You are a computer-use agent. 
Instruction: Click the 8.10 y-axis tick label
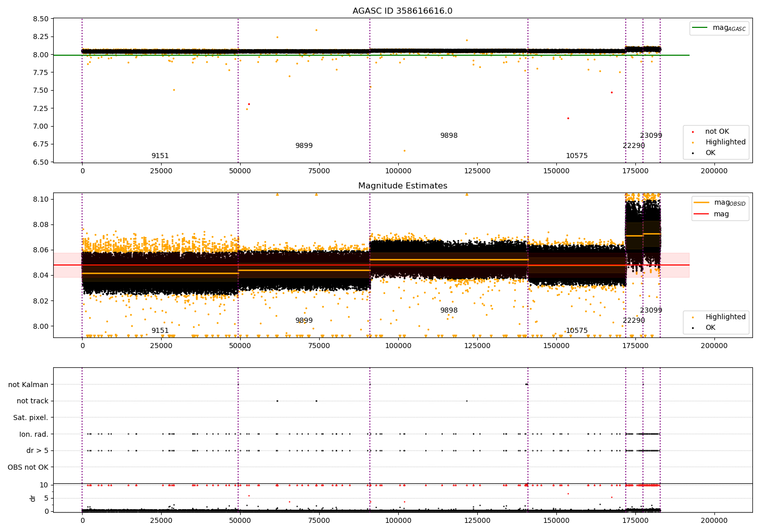coord(41,199)
